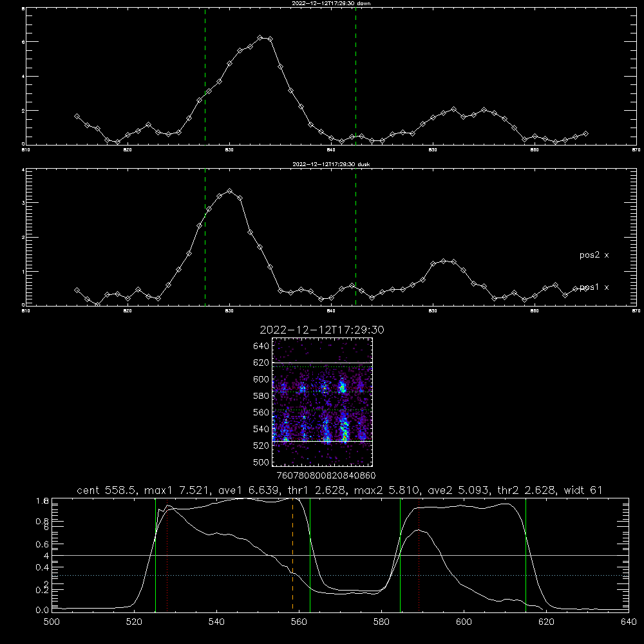Click the heatmap y-axis label 540

pos(261,429)
